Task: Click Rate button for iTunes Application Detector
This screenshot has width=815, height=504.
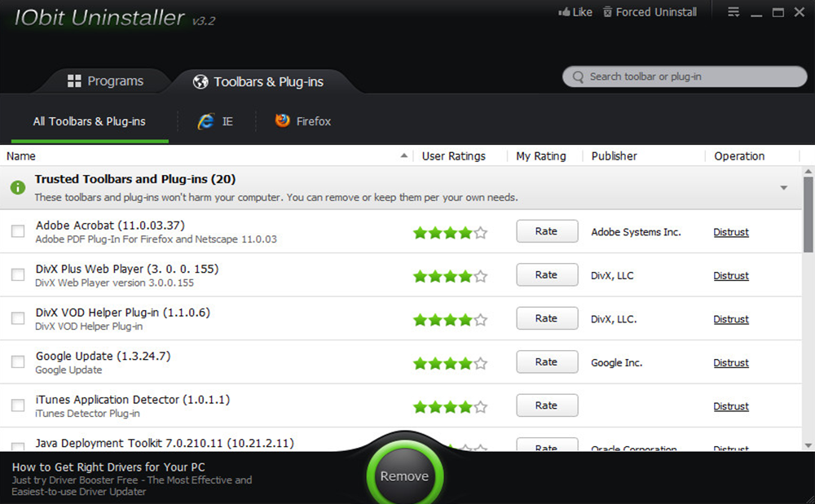Action: click(547, 405)
